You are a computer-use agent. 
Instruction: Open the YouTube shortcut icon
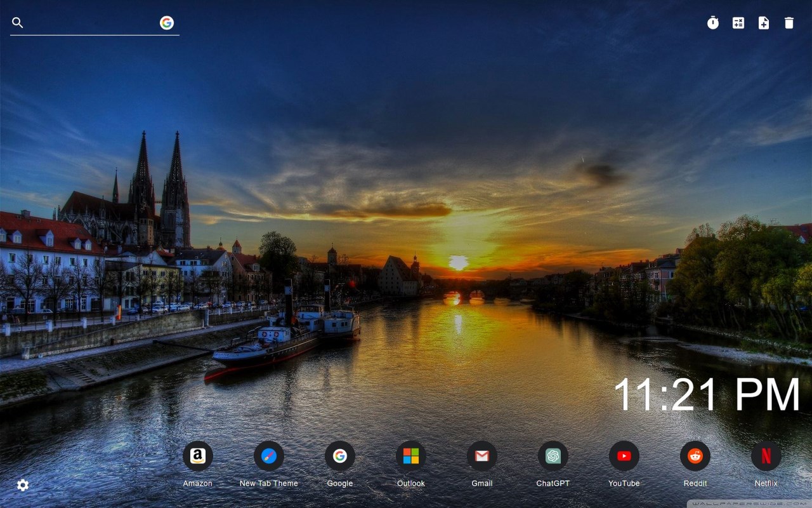624,456
